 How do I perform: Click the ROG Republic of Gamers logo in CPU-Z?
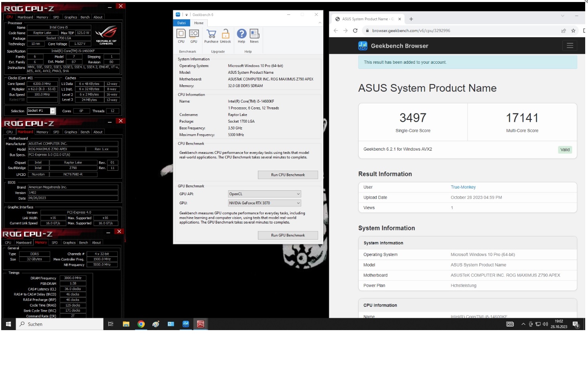point(106,35)
